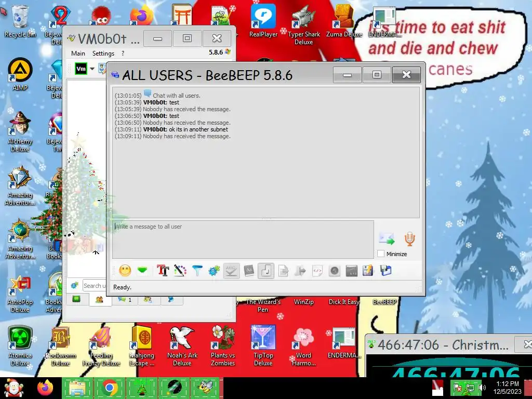This screenshot has width=532, height=399.
Task: Open chat settings blue gears icon
Action: click(x=214, y=271)
